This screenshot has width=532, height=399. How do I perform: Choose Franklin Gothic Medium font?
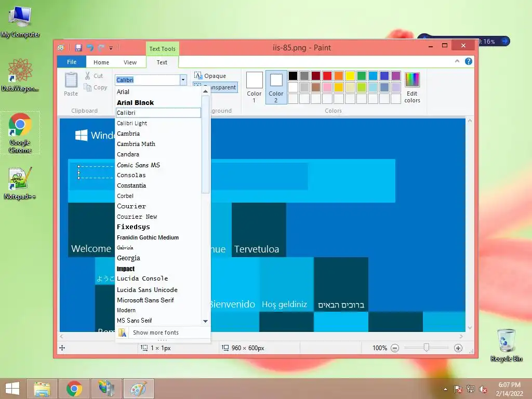tap(158, 237)
